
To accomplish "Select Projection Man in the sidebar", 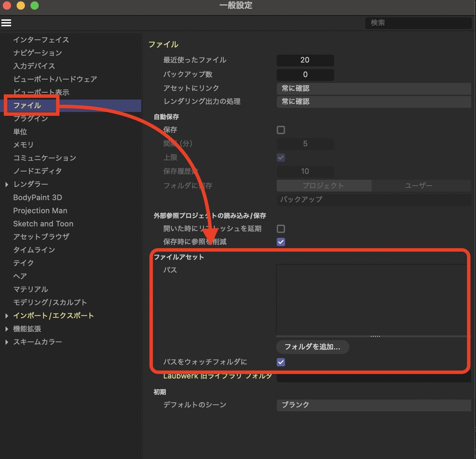I will tap(40, 210).
